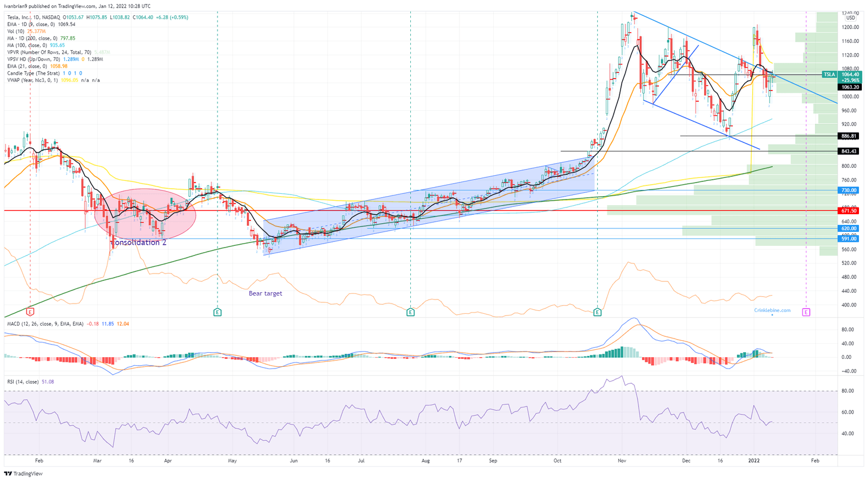Expand the MACD (12, 26, close, 9) legend
The height and width of the screenshot is (481, 868).
coord(45,324)
